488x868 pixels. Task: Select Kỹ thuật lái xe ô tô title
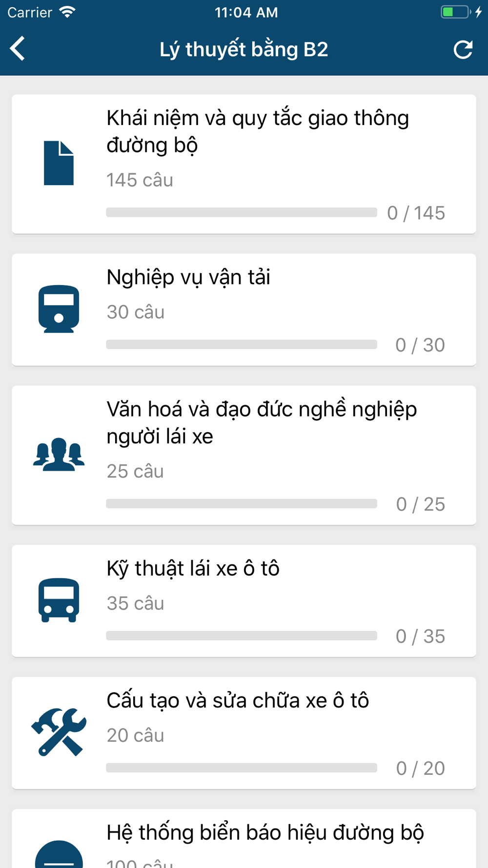(193, 568)
